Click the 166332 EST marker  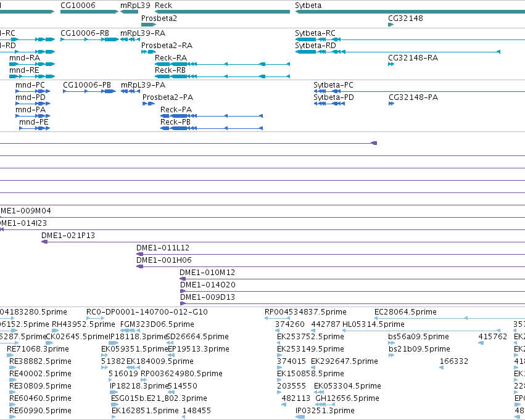(442, 368)
